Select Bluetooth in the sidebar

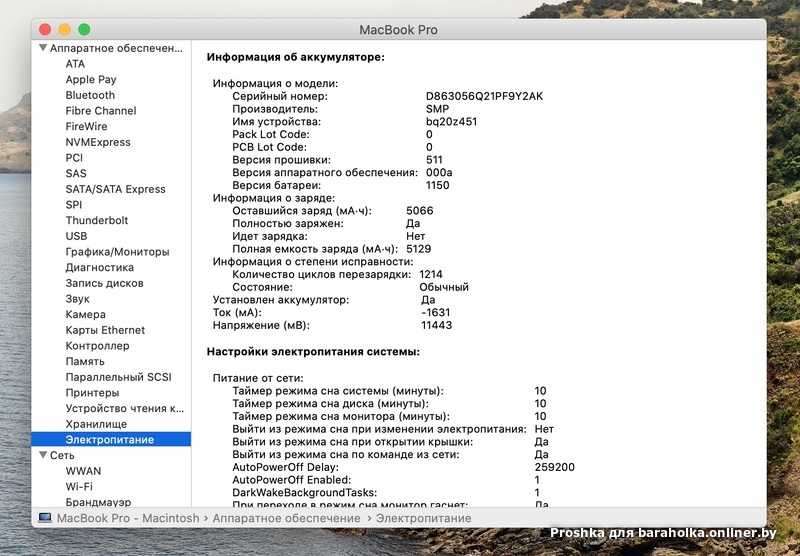click(x=90, y=95)
